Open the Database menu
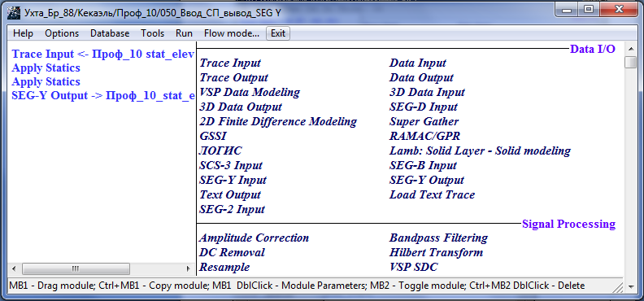Screen dimensions: 644x301 coord(110,33)
